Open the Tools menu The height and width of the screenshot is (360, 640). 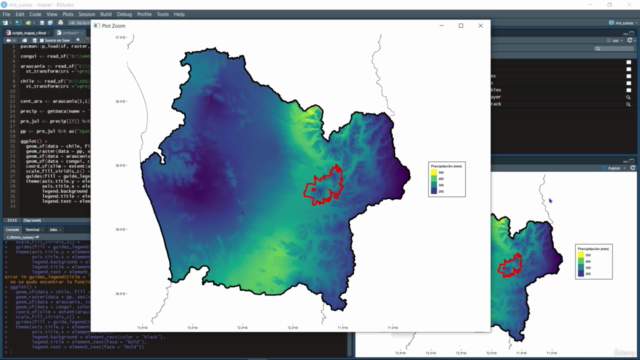click(162, 14)
